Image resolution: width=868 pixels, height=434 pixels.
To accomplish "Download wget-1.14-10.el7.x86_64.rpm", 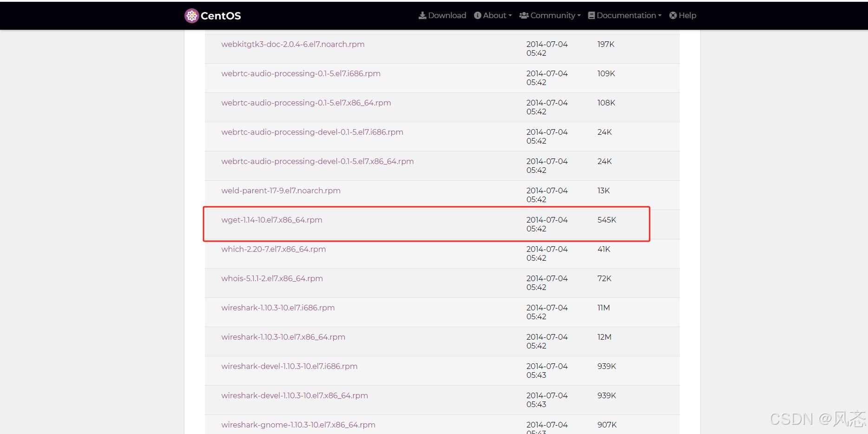I will tap(271, 220).
